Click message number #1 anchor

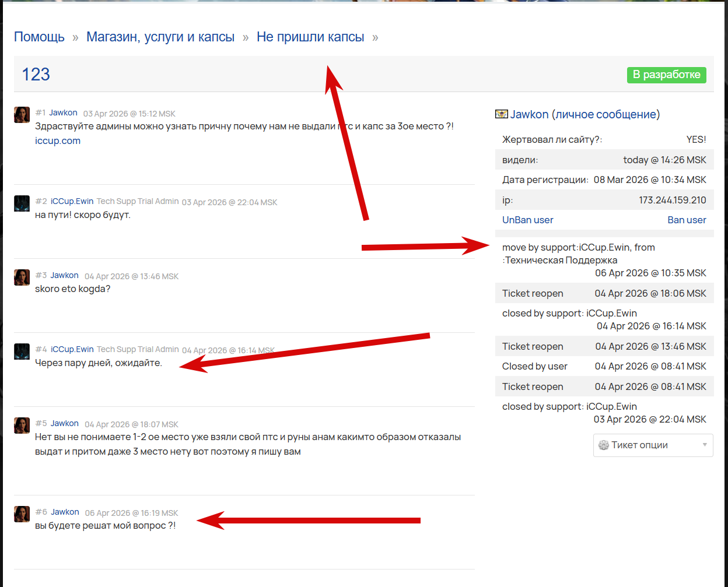(x=40, y=113)
